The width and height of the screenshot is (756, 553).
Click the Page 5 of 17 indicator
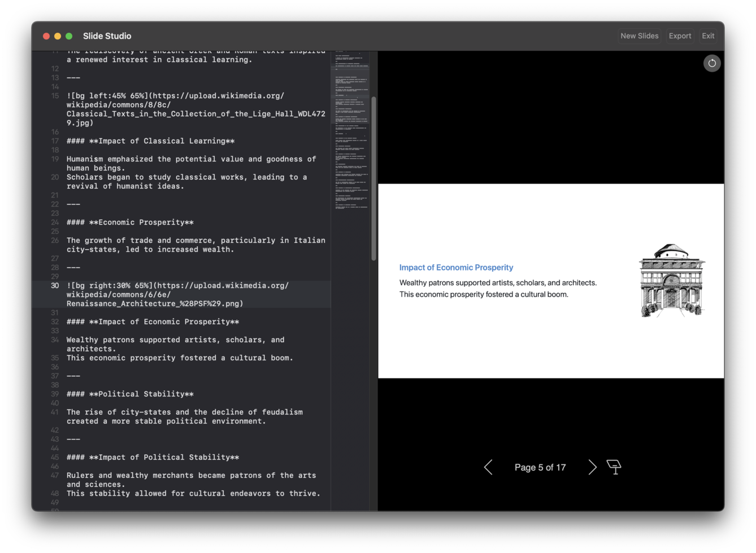tap(540, 467)
